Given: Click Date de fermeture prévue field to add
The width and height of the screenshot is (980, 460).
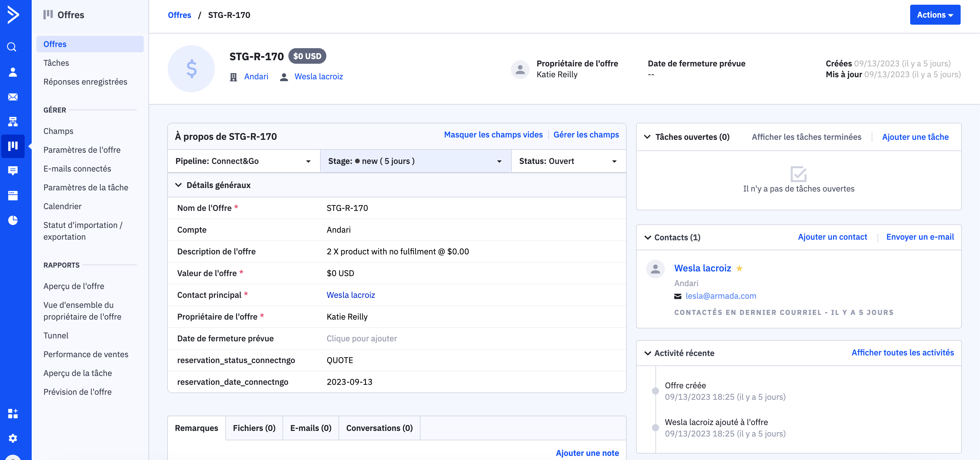Looking at the screenshot, I should (x=361, y=338).
